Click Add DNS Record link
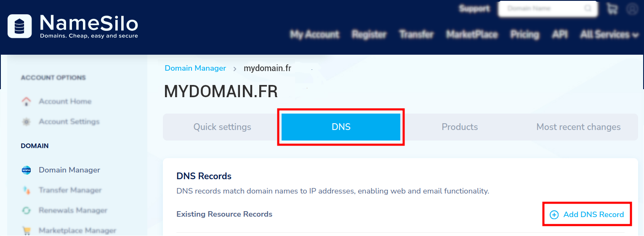The width and height of the screenshot is (644, 236). 587,215
